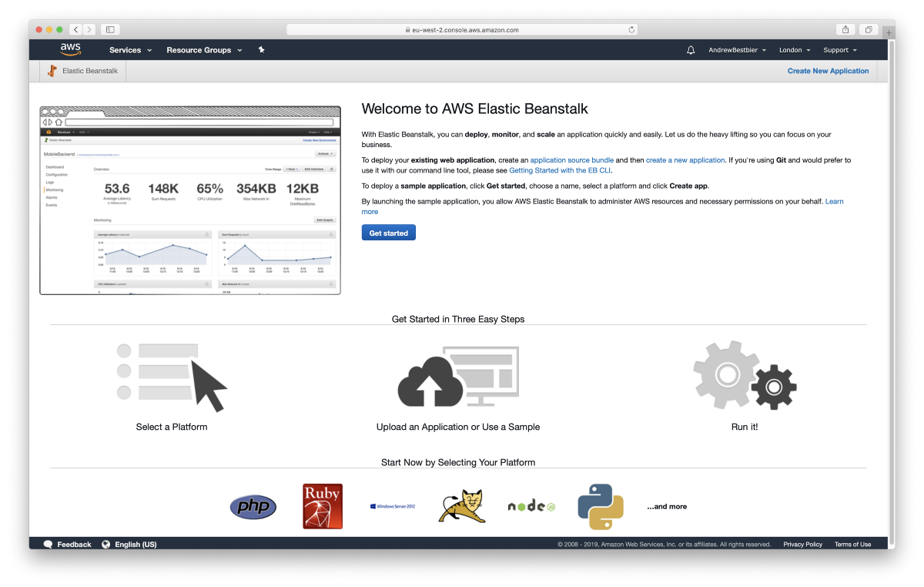
Task: Click the AWS logo in the navigation bar
Action: point(70,49)
